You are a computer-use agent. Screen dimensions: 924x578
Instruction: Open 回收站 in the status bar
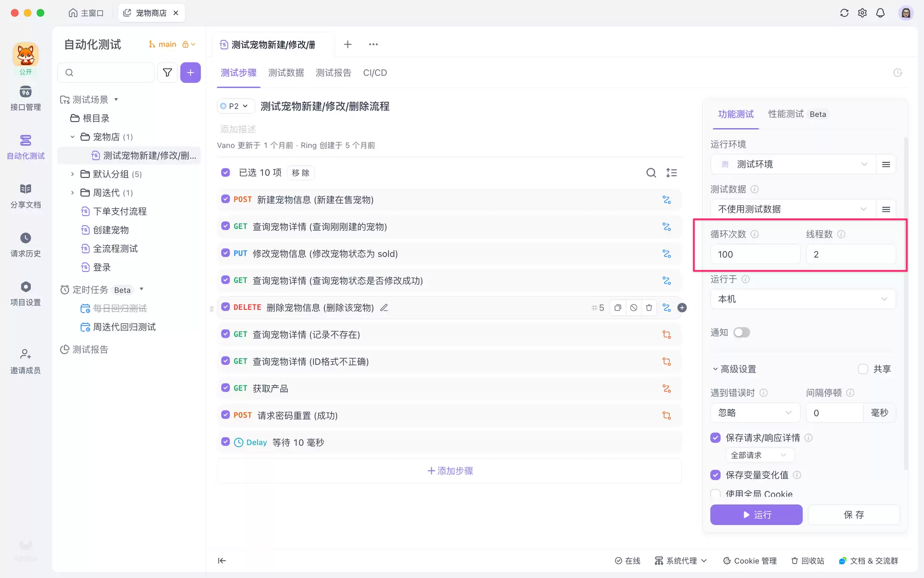(808, 561)
